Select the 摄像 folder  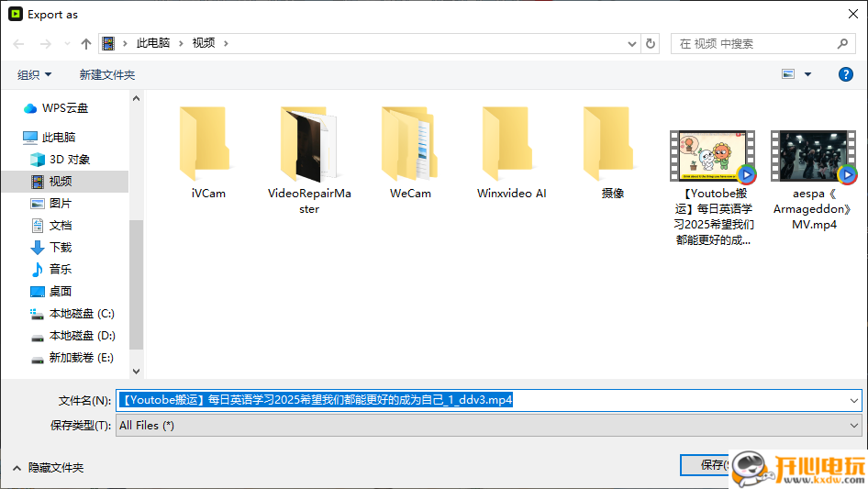612,153
